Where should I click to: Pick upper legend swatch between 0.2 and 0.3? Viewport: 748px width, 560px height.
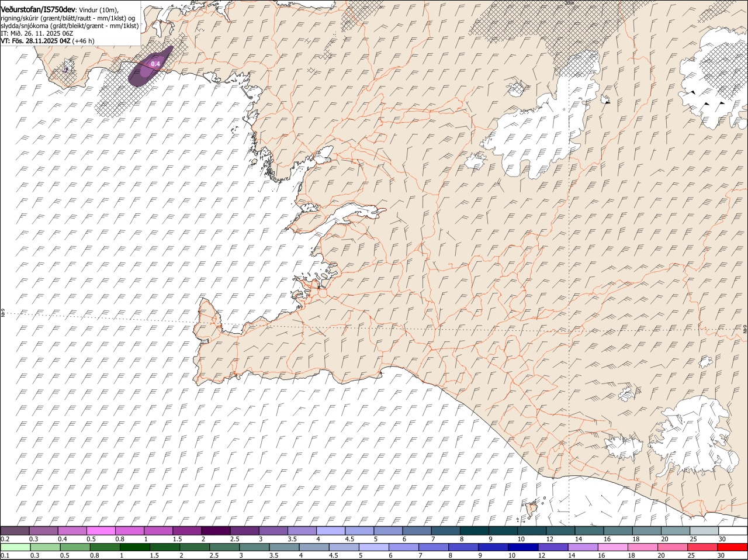click(x=15, y=531)
